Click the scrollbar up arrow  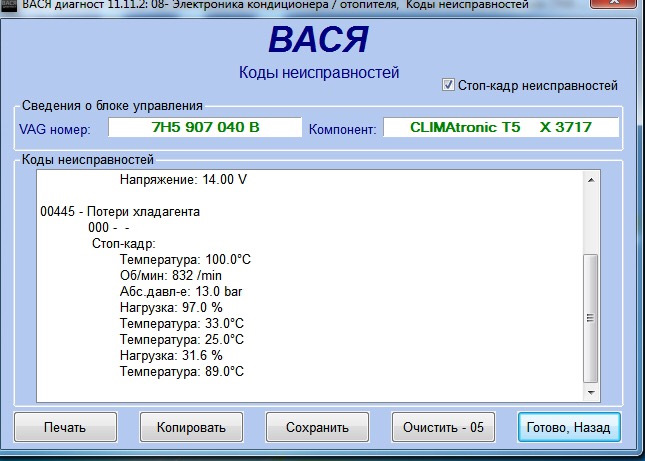point(591,180)
